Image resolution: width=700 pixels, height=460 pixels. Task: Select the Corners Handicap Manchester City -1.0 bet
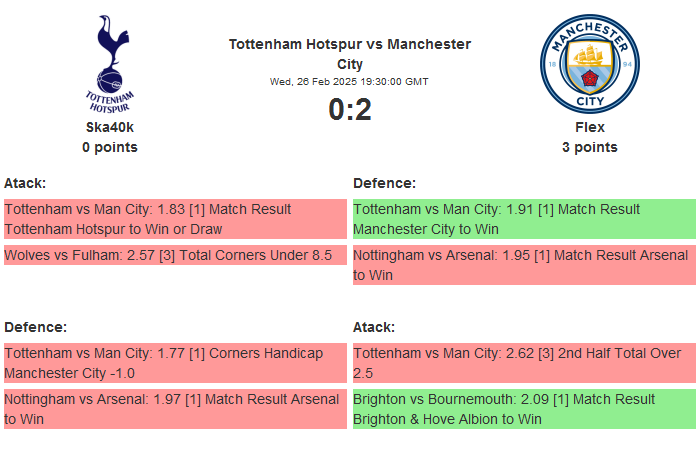pos(175,363)
